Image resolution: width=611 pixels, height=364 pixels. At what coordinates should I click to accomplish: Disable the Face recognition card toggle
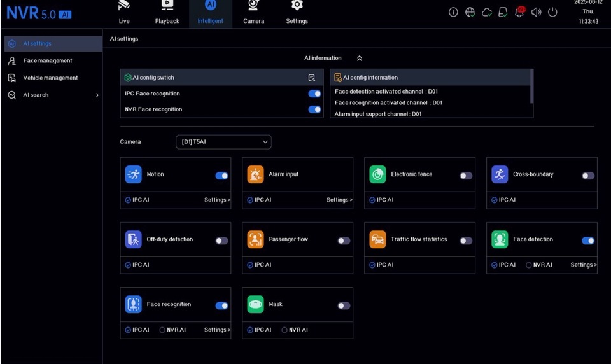pyautogui.click(x=221, y=305)
